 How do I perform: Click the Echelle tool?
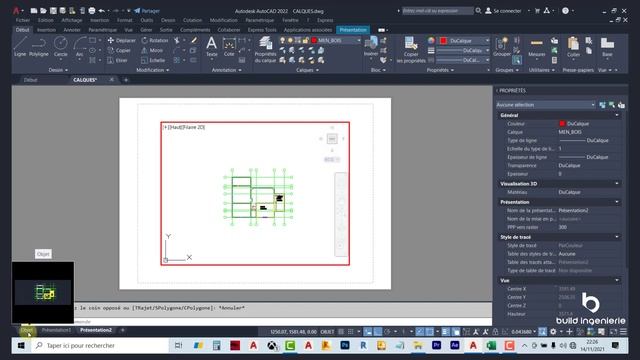click(x=153, y=60)
